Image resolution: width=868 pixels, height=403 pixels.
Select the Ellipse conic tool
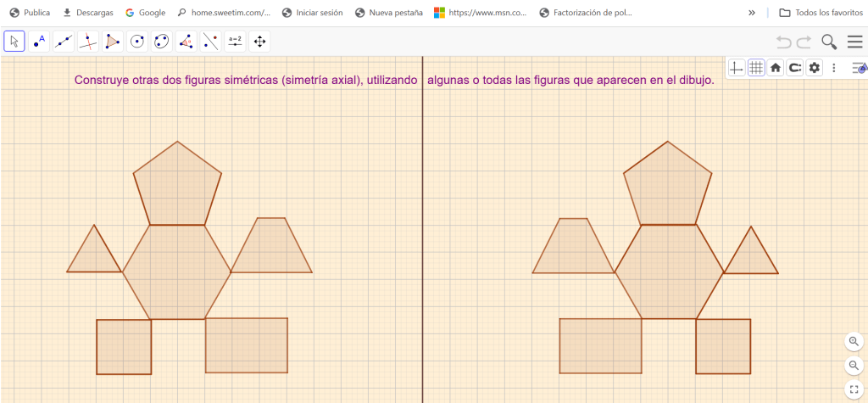[x=162, y=42]
